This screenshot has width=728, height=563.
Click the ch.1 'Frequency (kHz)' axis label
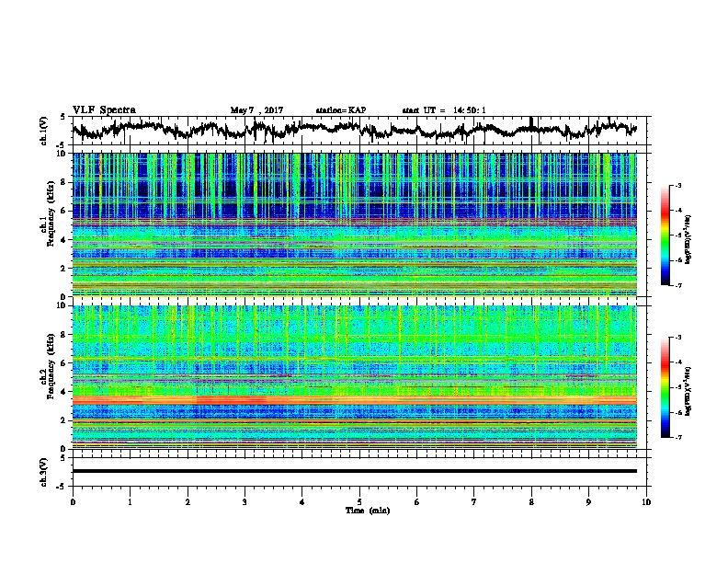pos(51,213)
